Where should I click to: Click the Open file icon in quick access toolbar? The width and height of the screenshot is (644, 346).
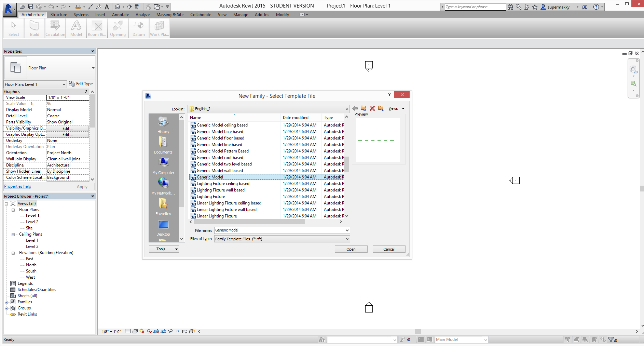(23, 7)
